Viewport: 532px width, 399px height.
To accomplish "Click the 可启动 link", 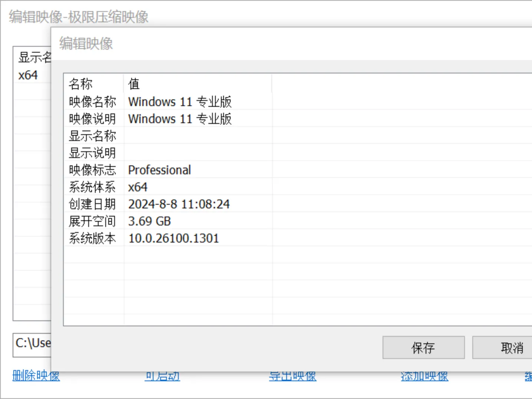I will coord(162,376).
